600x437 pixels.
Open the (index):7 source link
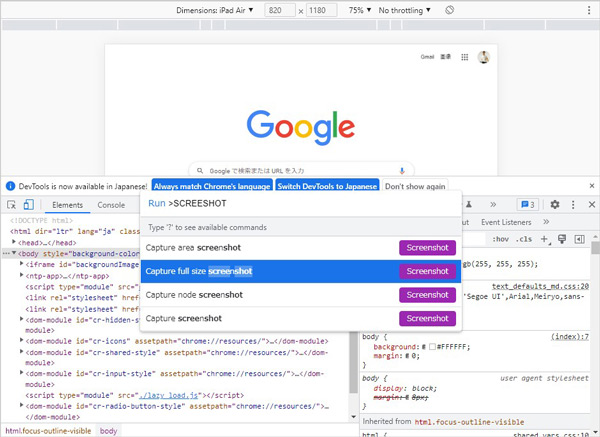point(569,337)
